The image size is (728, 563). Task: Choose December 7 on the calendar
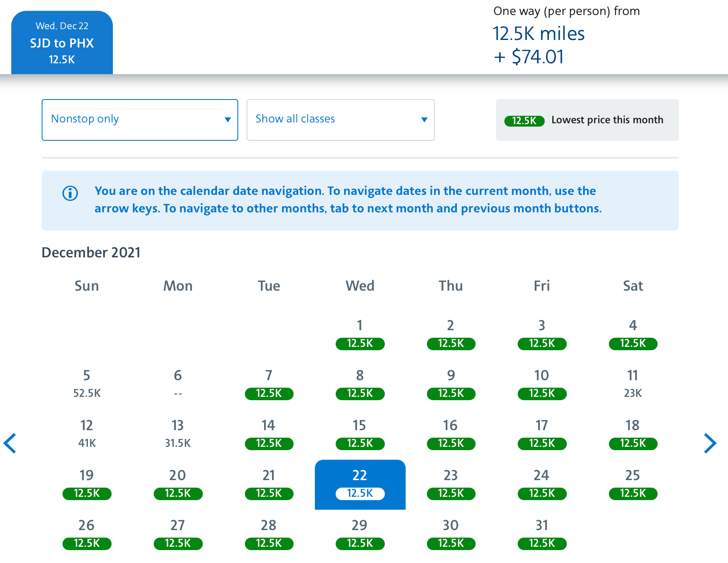[269, 384]
